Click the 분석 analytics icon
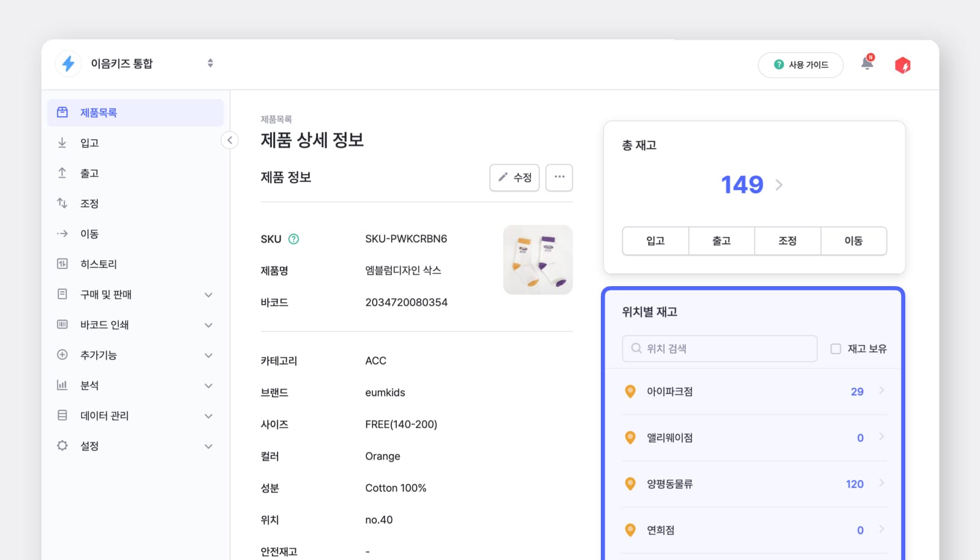This screenshot has width=980, height=560. coord(62,385)
